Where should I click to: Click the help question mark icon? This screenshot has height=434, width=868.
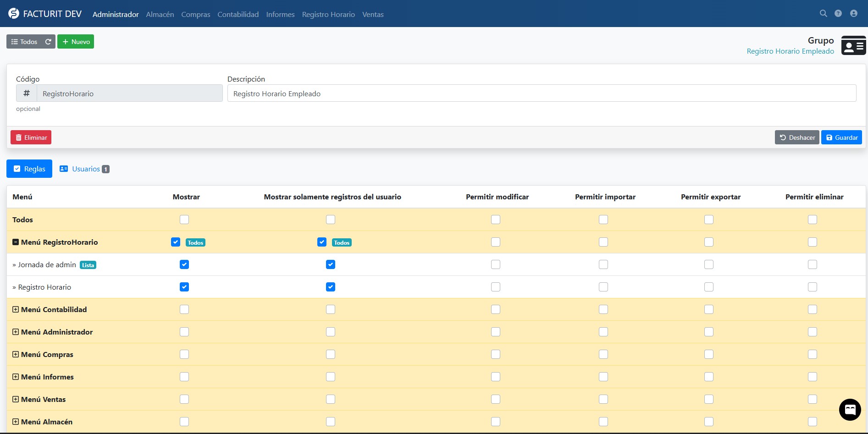(838, 14)
